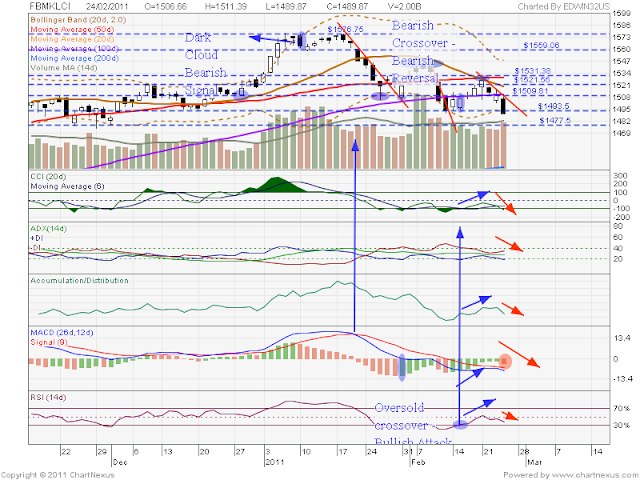640x480 pixels.
Task: Click the Copyright © 2011 ChartNexus notice
Action: click(x=58, y=475)
